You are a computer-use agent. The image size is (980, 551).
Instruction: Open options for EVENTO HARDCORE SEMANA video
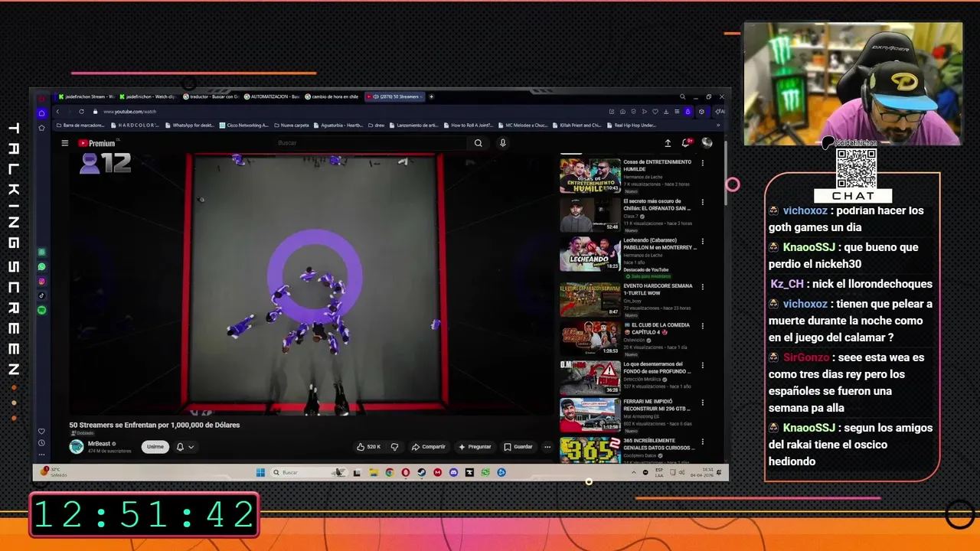point(703,286)
